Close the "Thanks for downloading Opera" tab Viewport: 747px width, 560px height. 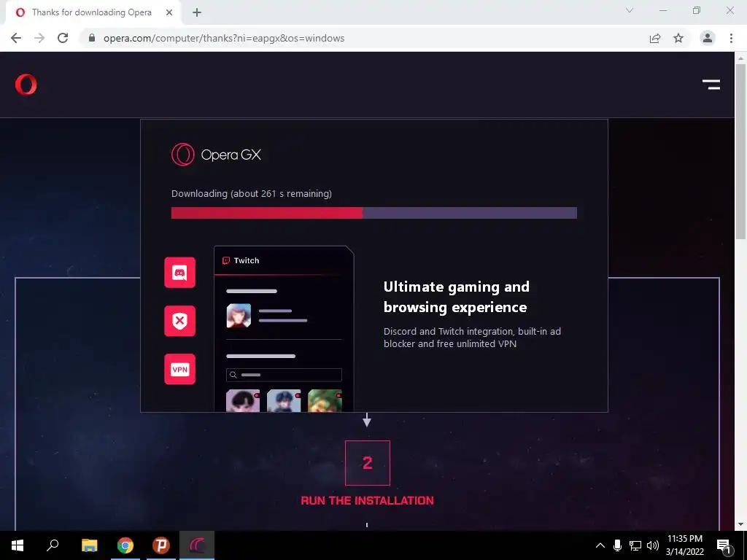[169, 12]
